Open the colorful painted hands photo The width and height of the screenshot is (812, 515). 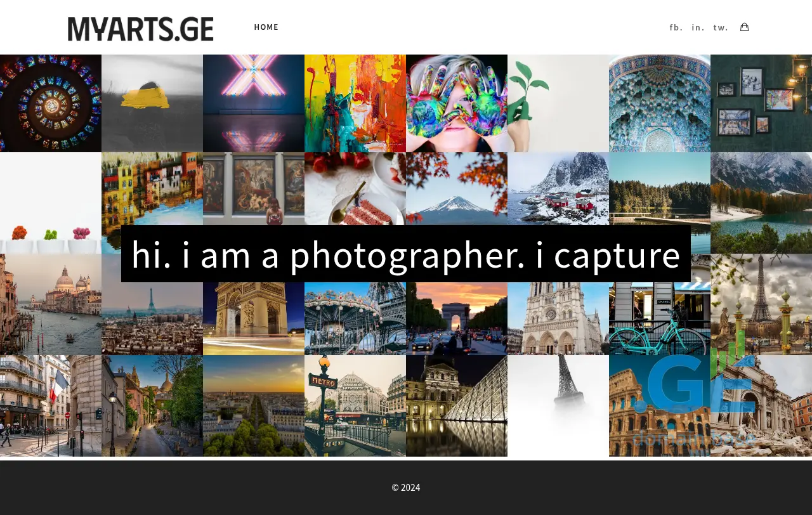[x=457, y=103]
